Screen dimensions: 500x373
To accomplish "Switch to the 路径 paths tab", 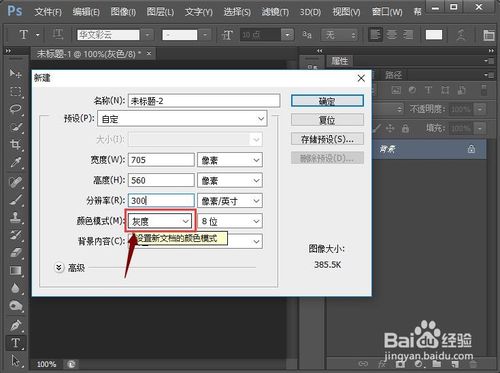I will coord(393,75).
